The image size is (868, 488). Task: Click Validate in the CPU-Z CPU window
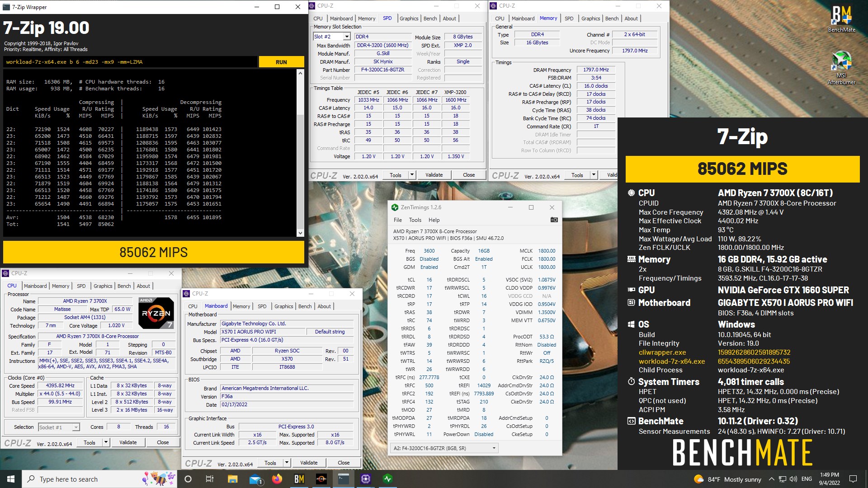(x=128, y=442)
